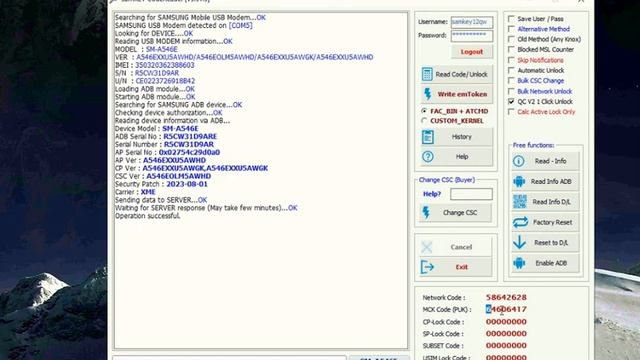
Task: Uncheck QC V2 1 Click Unlock
Action: click(x=511, y=101)
